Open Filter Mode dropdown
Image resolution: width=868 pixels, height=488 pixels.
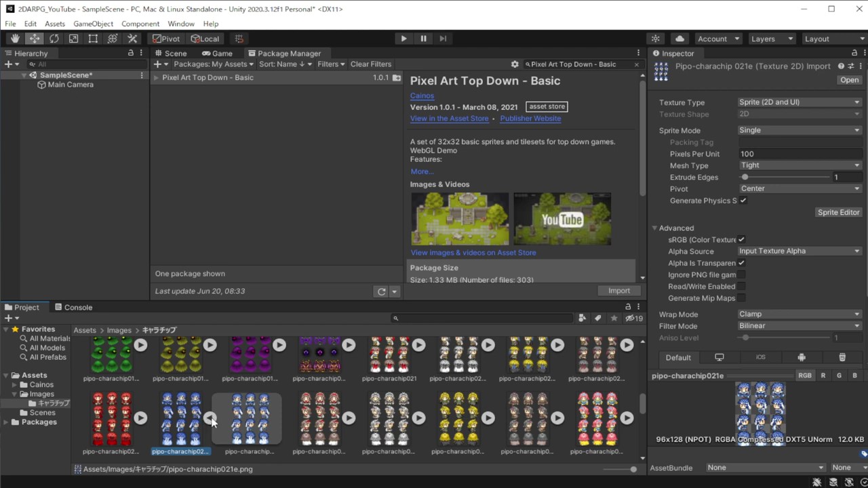coord(800,326)
